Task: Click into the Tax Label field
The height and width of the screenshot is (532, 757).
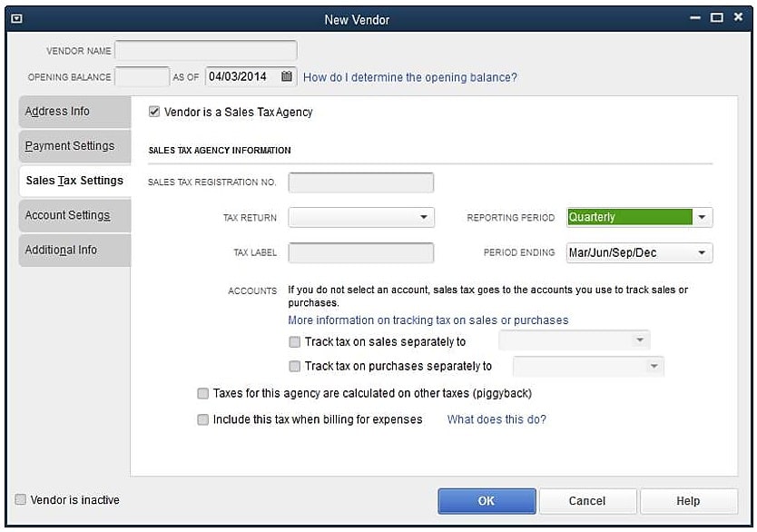Action: click(361, 252)
